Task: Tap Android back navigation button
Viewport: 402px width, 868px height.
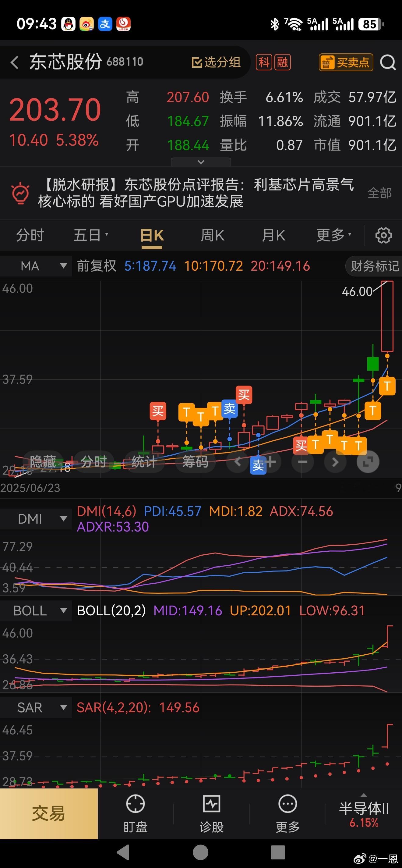Action: click(x=123, y=853)
